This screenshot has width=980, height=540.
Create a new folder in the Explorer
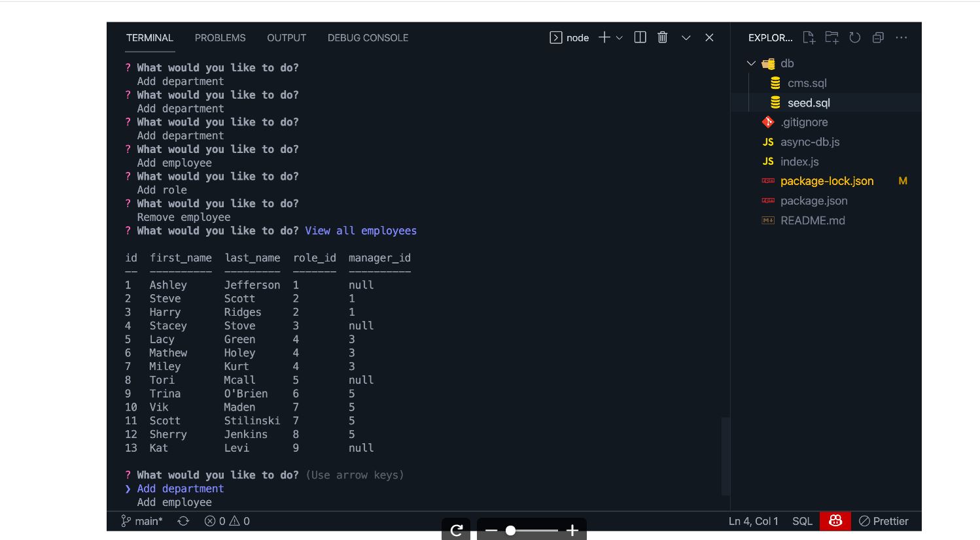click(x=831, y=37)
